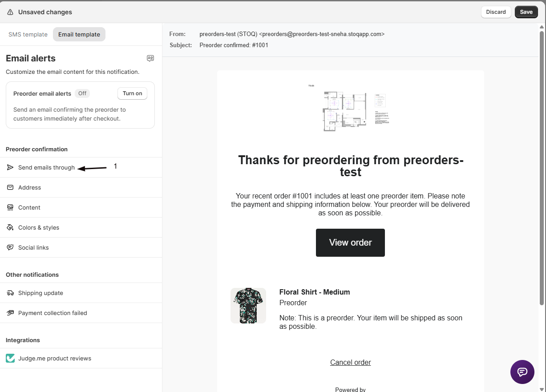Open Judge.me product reviews integration
Image resolution: width=546 pixels, height=392 pixels.
click(x=81, y=358)
